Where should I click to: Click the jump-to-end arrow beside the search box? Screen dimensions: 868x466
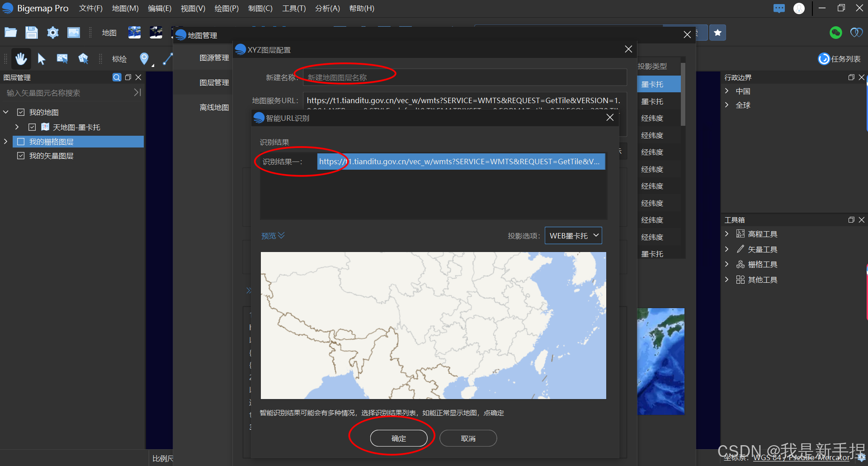(137, 92)
